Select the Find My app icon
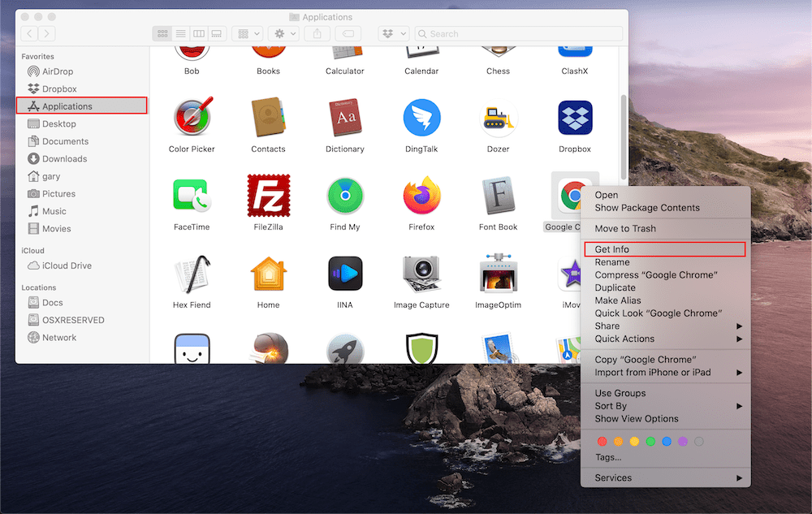Image resolution: width=812 pixels, height=514 pixels. click(345, 196)
